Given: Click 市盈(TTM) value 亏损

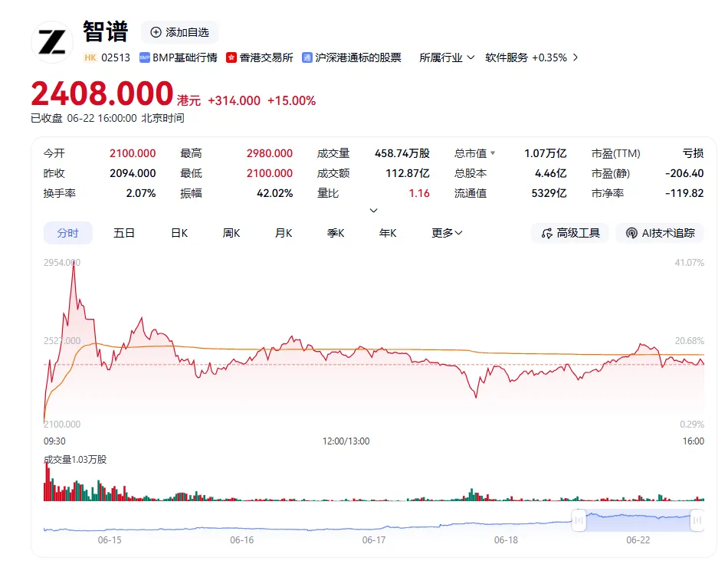Looking at the screenshot, I should 694,153.
